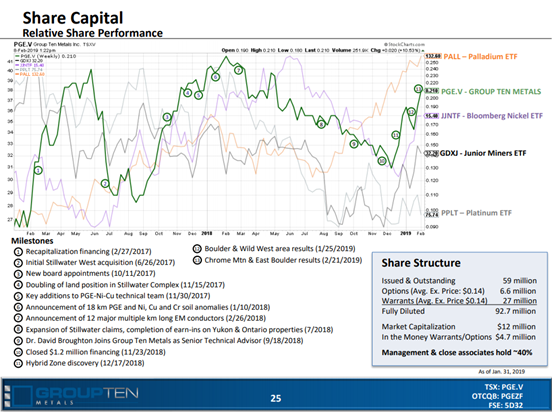Select the '2019' x-axis year label
Image resolution: width=552 pixels, height=412 pixels.
click(406, 233)
